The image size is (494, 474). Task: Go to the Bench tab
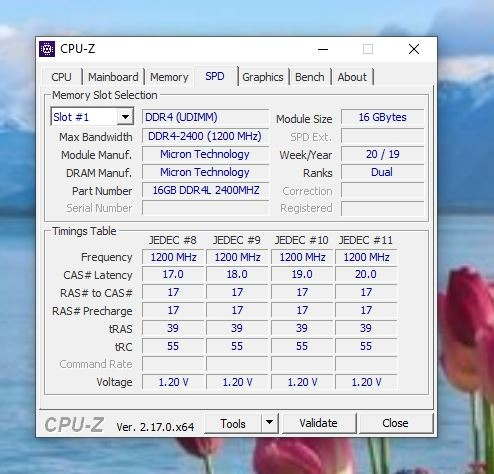coord(309,77)
